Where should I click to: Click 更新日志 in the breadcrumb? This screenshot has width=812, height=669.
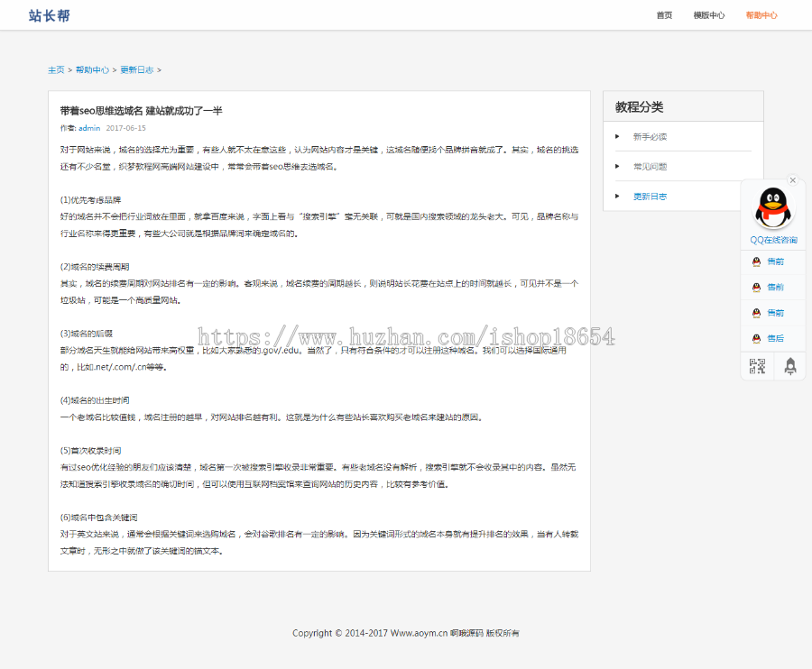coord(137,69)
